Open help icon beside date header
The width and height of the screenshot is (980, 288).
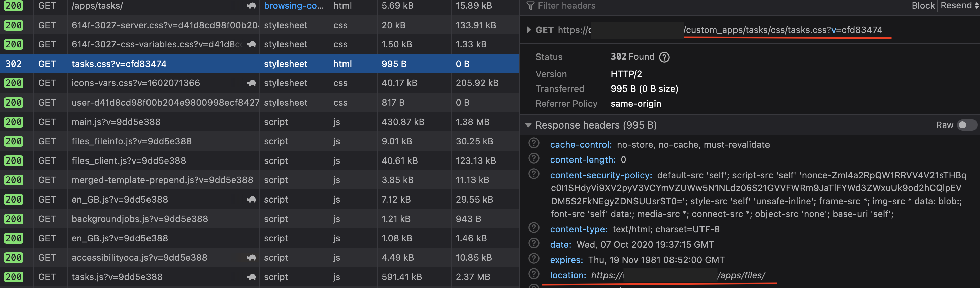pyautogui.click(x=534, y=243)
